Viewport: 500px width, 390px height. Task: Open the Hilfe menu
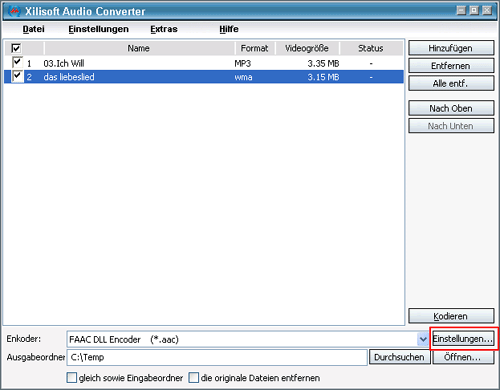[229, 29]
